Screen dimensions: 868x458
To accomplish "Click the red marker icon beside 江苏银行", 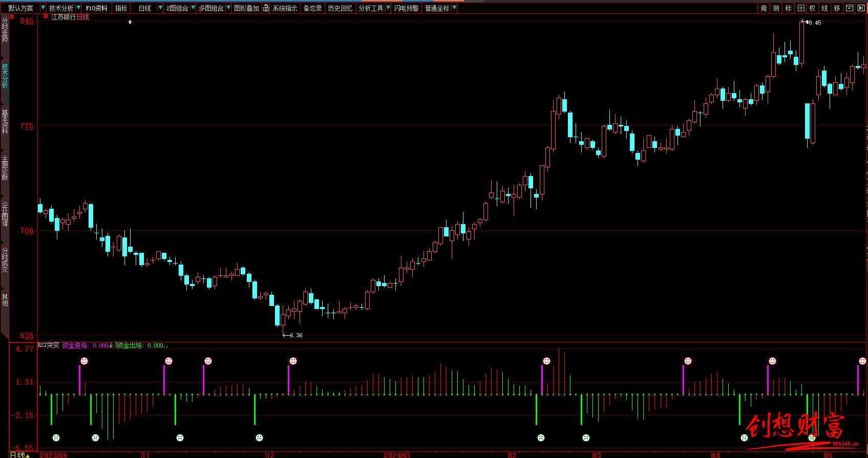I will [46, 17].
